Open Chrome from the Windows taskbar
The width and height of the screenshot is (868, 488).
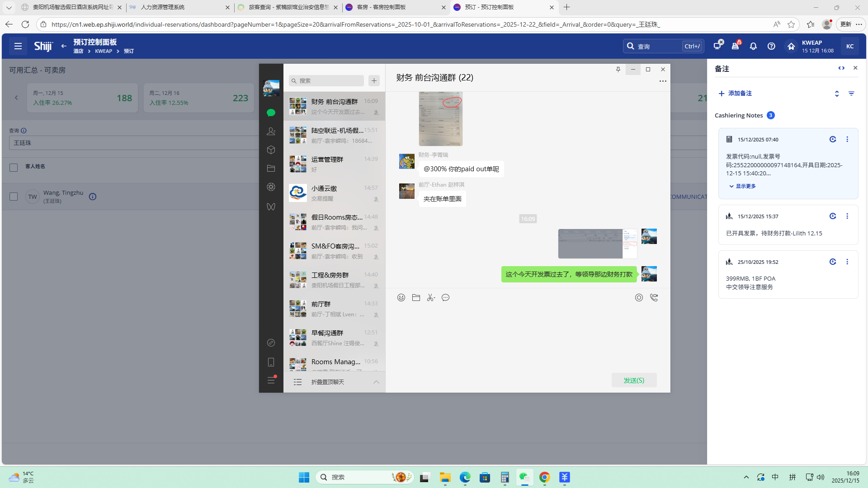(x=544, y=477)
